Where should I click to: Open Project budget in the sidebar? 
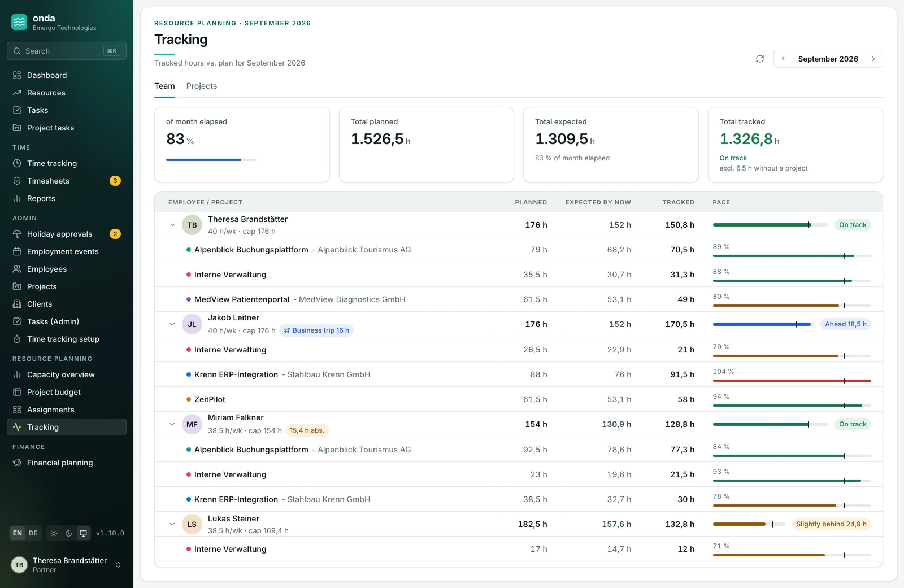coord(67,392)
